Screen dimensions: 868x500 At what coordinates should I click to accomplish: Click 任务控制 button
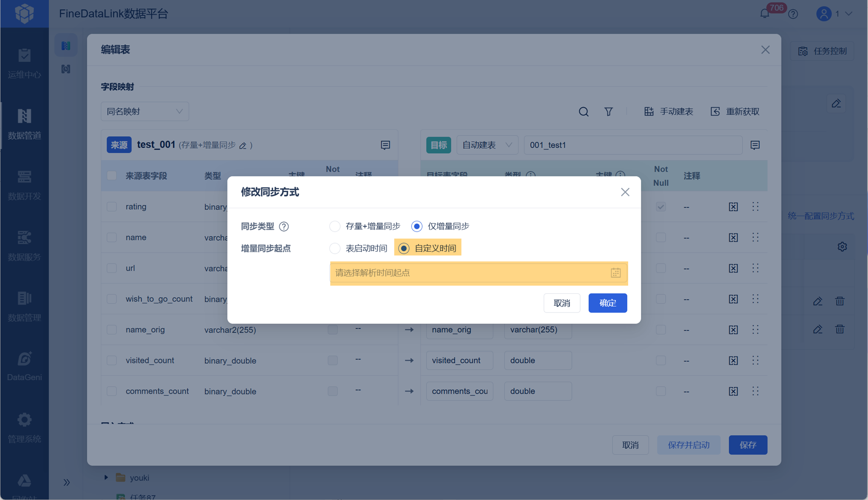[x=823, y=51]
